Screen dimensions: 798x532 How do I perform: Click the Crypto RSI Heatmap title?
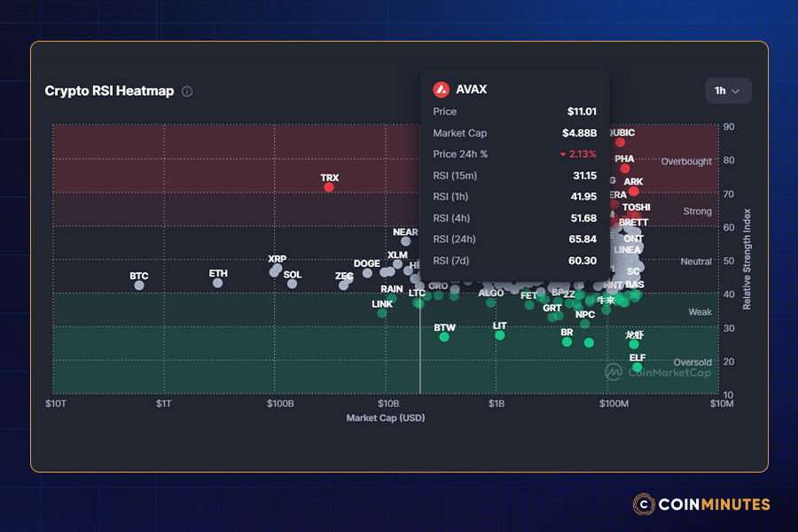[x=109, y=91]
